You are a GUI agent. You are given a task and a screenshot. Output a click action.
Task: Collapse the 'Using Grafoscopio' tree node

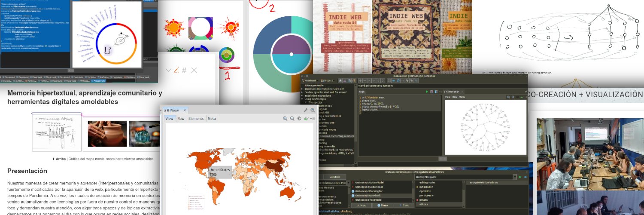tap(302, 99)
